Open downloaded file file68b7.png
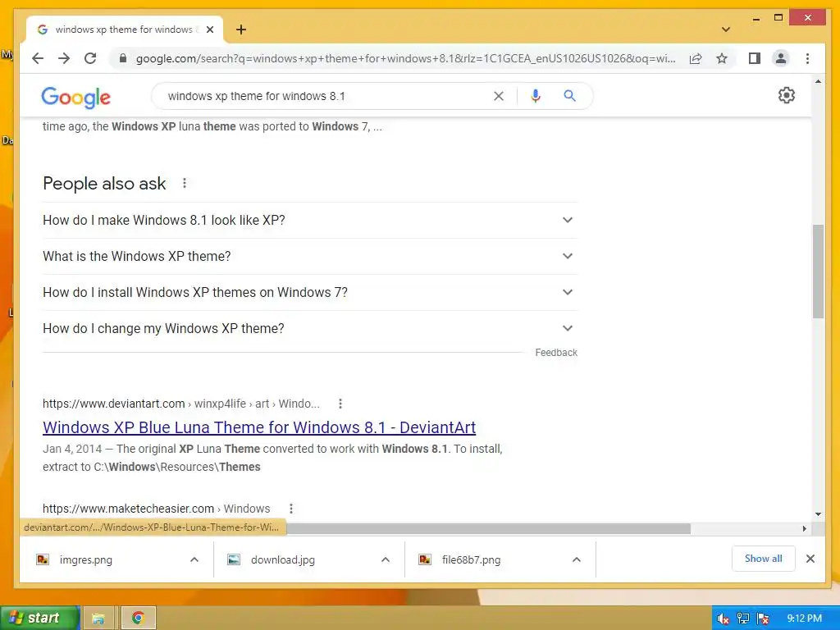The height and width of the screenshot is (630, 840). tap(471, 559)
